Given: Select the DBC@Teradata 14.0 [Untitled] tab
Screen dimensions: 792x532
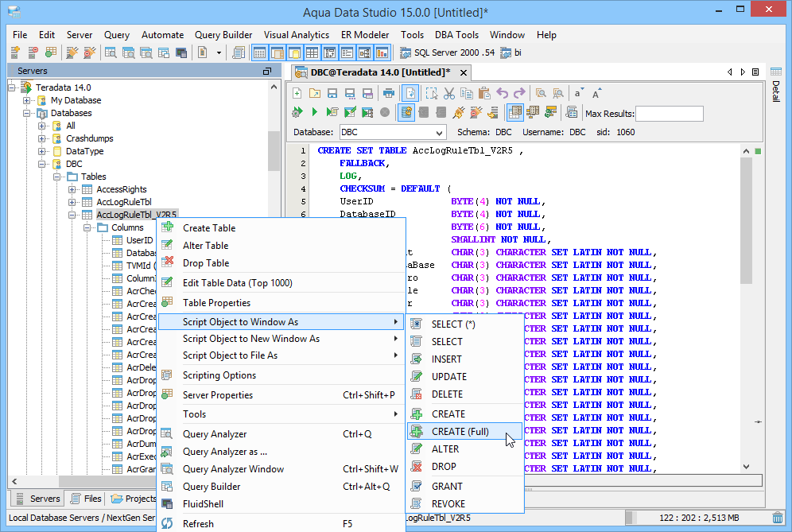Looking at the screenshot, I should 380,72.
